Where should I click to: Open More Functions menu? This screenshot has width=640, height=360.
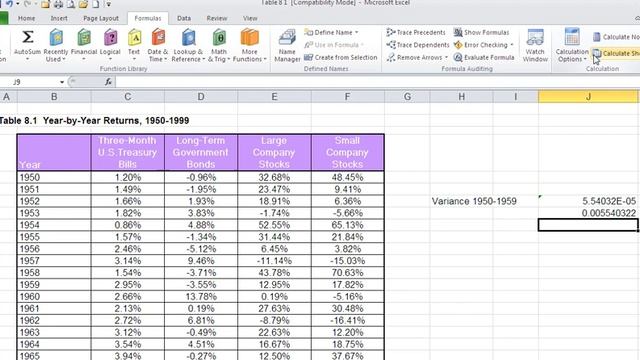pyautogui.click(x=249, y=45)
